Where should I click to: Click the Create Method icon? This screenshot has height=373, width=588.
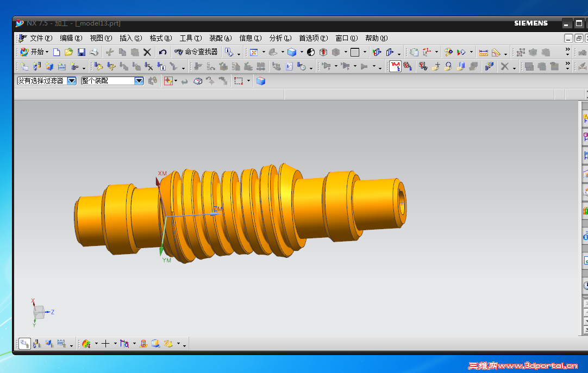[x=62, y=67]
